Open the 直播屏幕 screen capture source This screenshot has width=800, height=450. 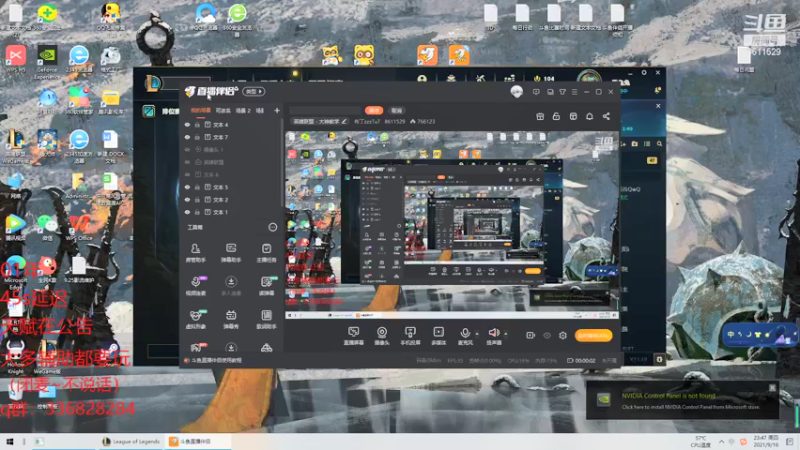[x=353, y=336]
